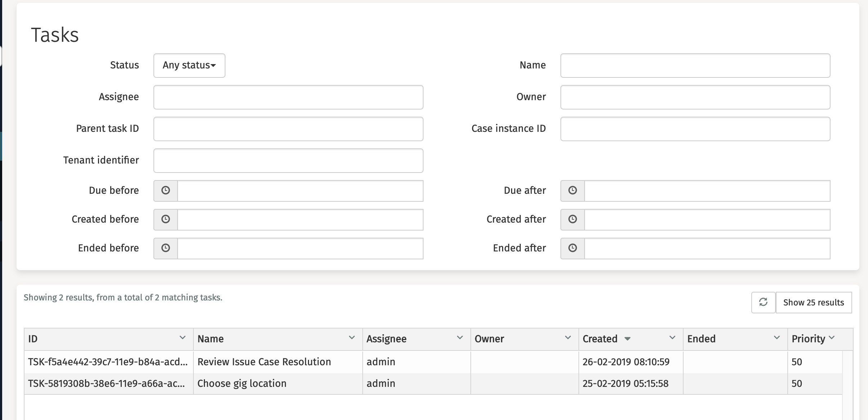Click the Tenant identifier text box
868x420 pixels.
pyautogui.click(x=288, y=160)
